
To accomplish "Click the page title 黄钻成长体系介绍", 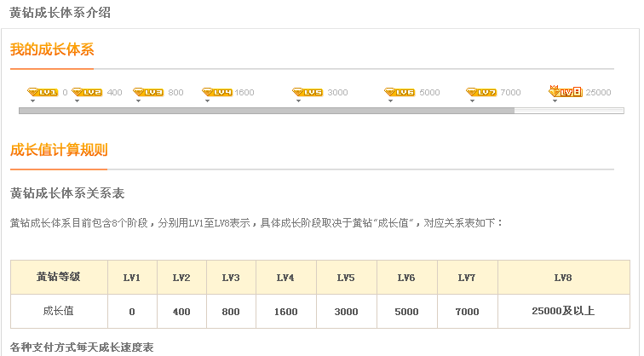I will (60, 13).
